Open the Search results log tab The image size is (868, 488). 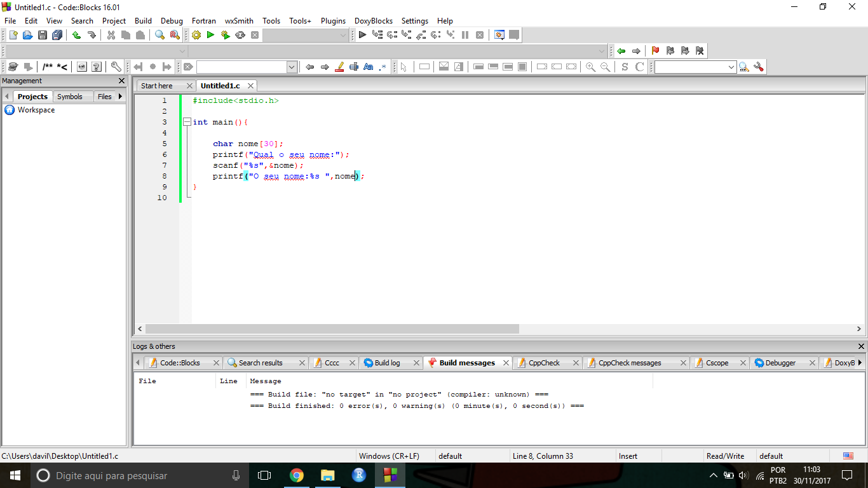261,363
